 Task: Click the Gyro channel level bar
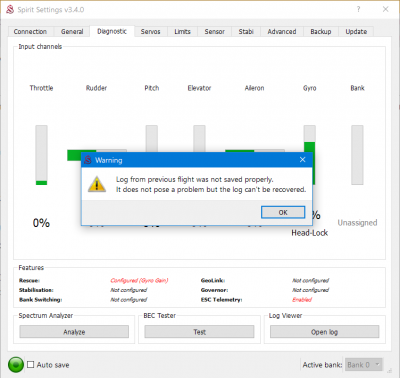(x=309, y=138)
